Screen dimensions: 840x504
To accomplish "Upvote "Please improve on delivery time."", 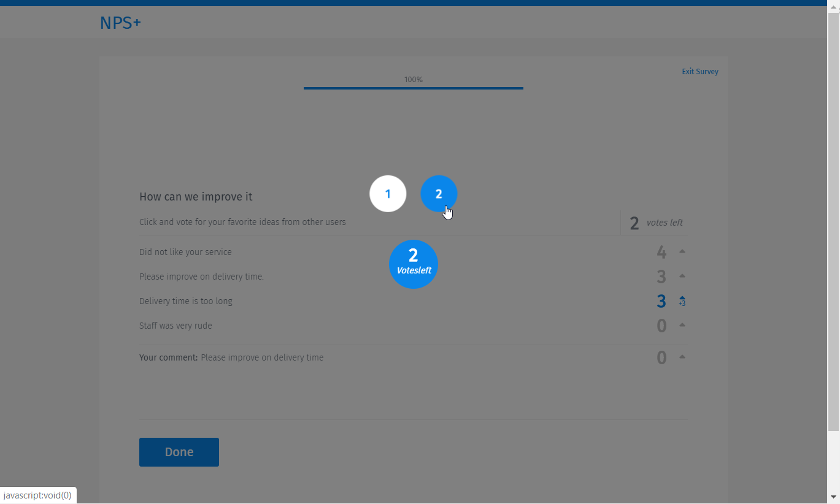I will pyautogui.click(x=681, y=276).
